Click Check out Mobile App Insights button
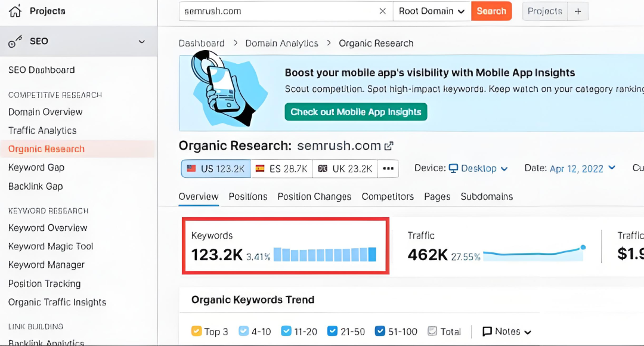The height and width of the screenshot is (346, 644). pyautogui.click(x=356, y=112)
